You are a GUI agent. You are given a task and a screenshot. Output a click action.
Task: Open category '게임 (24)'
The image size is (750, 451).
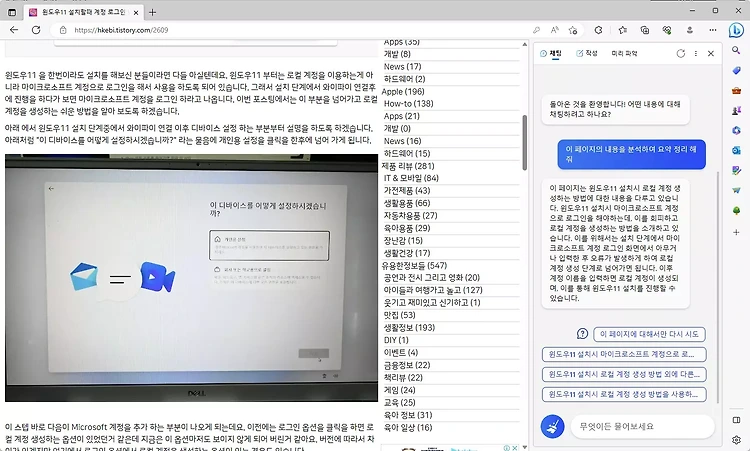399,390
